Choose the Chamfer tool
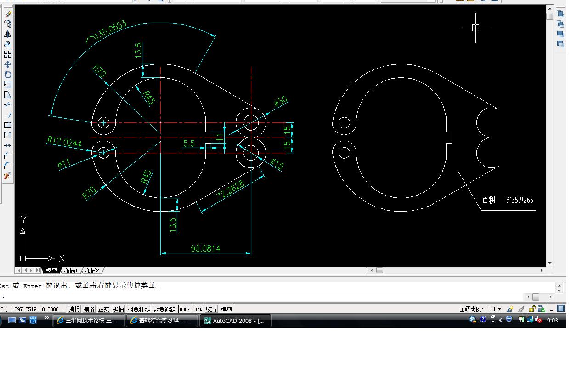 (8, 155)
